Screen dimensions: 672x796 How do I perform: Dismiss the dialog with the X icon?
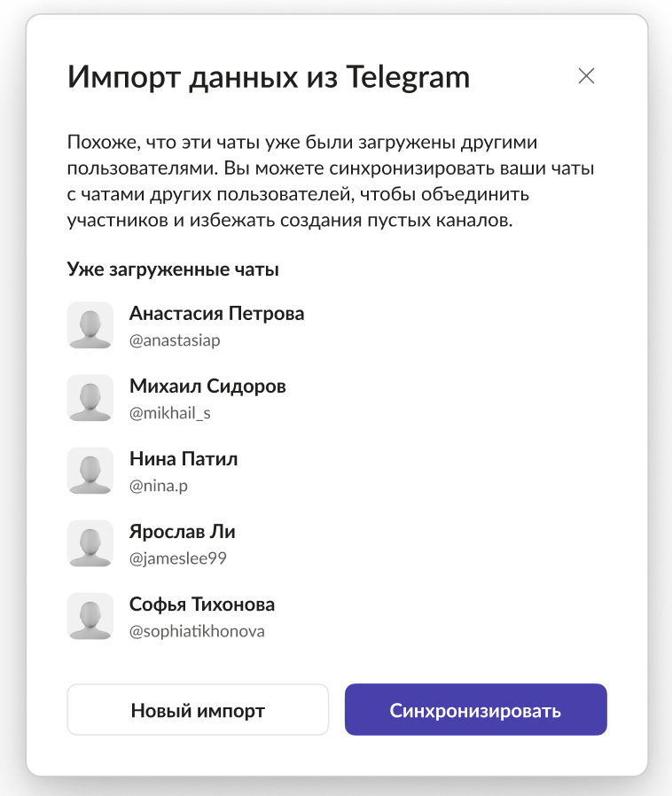[x=587, y=76]
